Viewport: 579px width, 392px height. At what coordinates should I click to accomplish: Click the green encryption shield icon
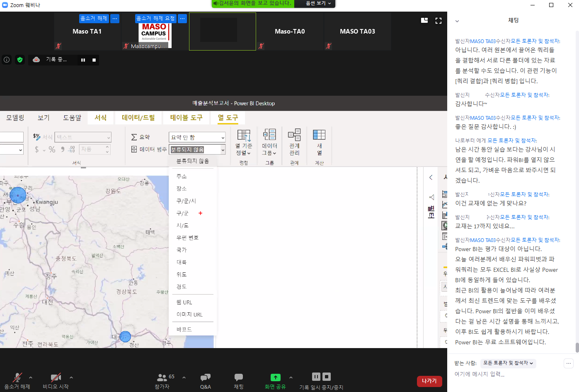(20, 60)
